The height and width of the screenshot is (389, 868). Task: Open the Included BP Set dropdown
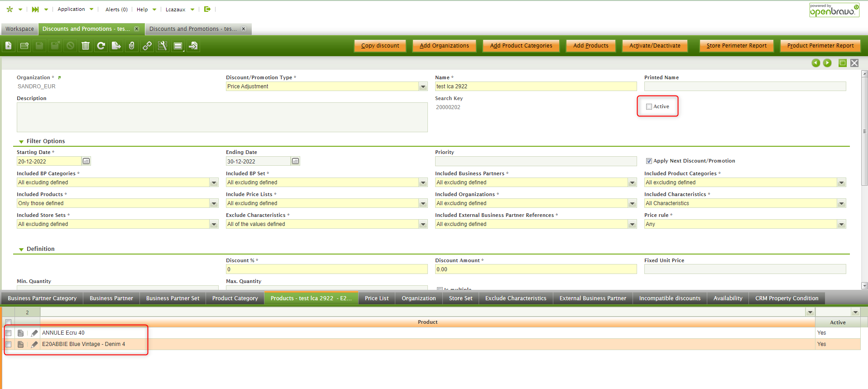423,182
